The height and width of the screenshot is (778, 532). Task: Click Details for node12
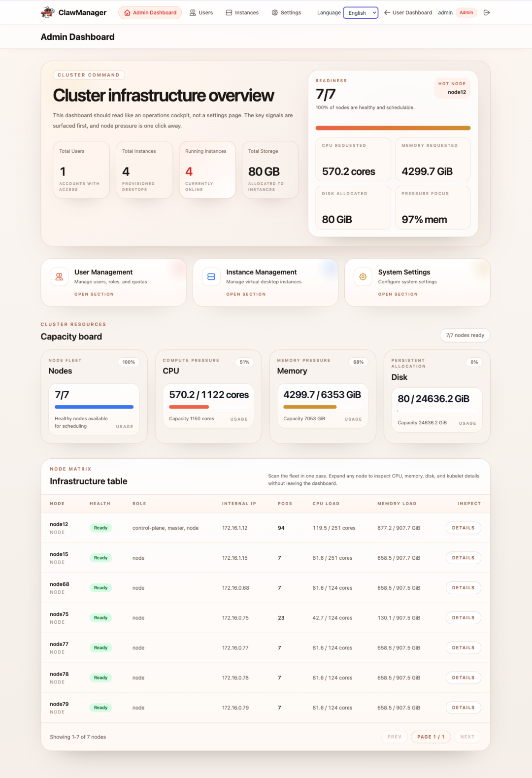click(x=464, y=528)
